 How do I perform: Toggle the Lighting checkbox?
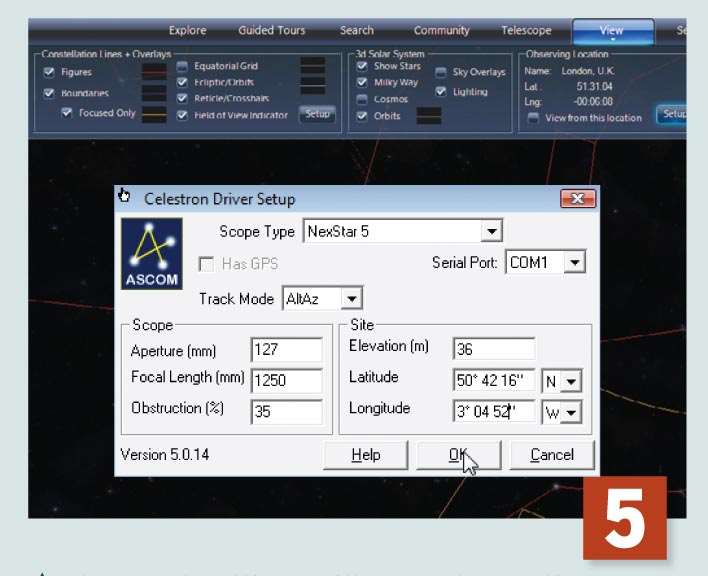pos(441,92)
